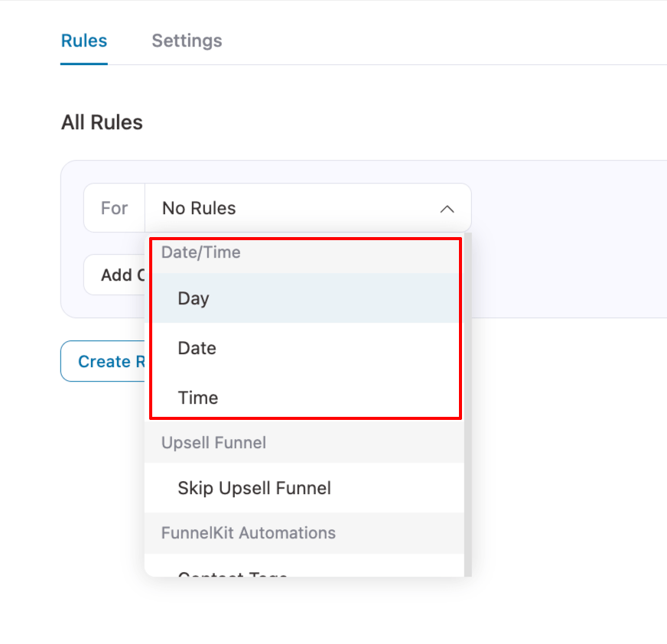Switch to the Settings tab
This screenshot has width=667, height=644.
187,41
